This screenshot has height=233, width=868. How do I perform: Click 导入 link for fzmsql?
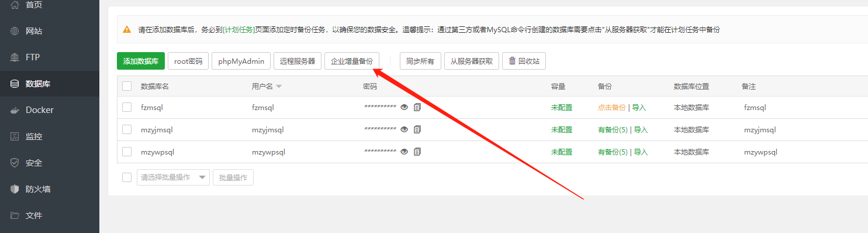(639, 107)
